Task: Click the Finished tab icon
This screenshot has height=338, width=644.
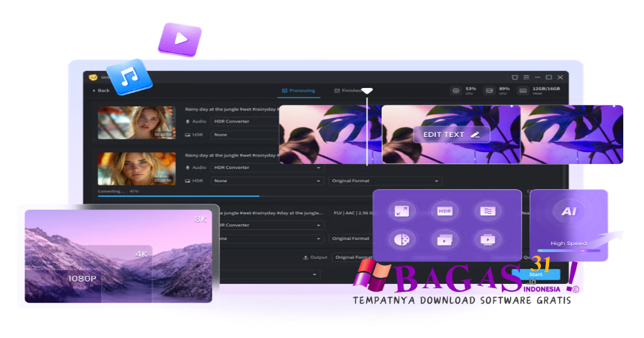Action: pos(337,90)
